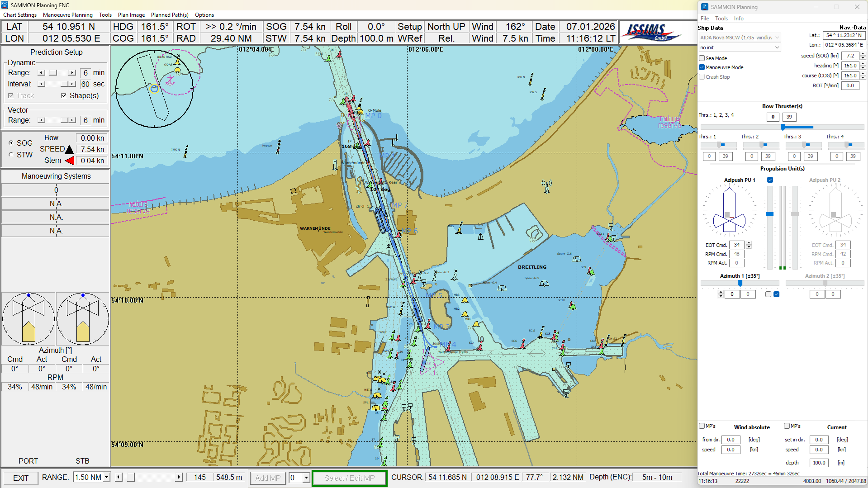
Task: Click the port azimuth thruster dial
Action: tap(28, 319)
